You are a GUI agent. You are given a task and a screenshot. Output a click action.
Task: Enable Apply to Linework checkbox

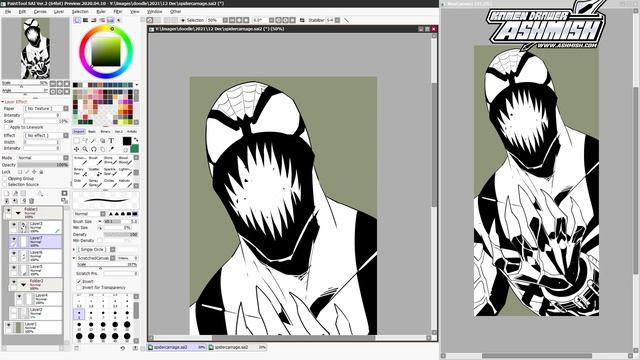(7, 127)
